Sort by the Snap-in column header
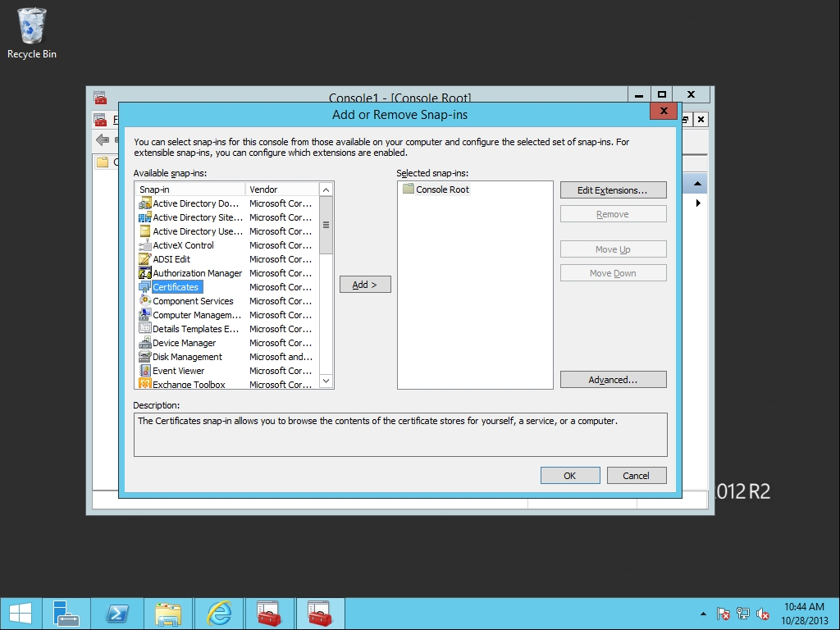The height and width of the screenshot is (630, 840). [189, 189]
